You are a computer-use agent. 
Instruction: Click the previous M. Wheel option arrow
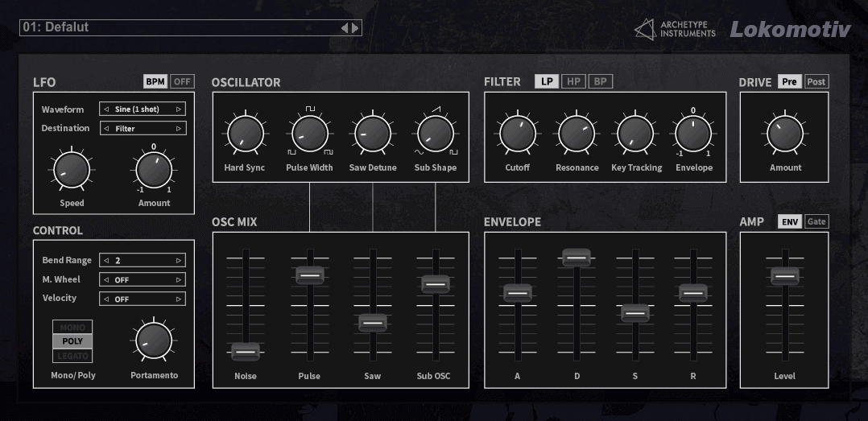[x=106, y=280]
